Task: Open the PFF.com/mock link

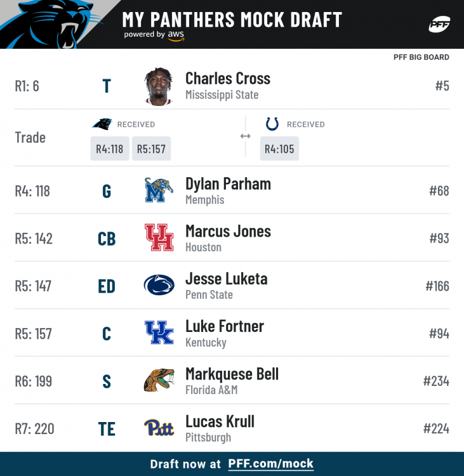Action: point(271,464)
